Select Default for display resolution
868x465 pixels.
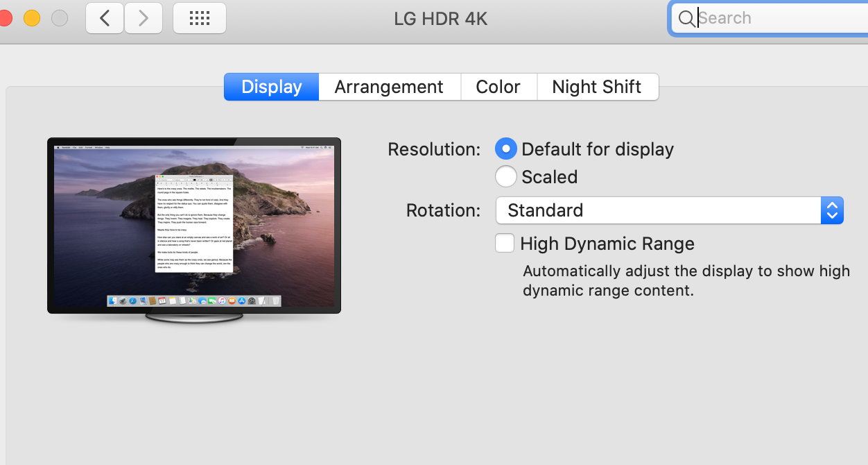point(506,149)
